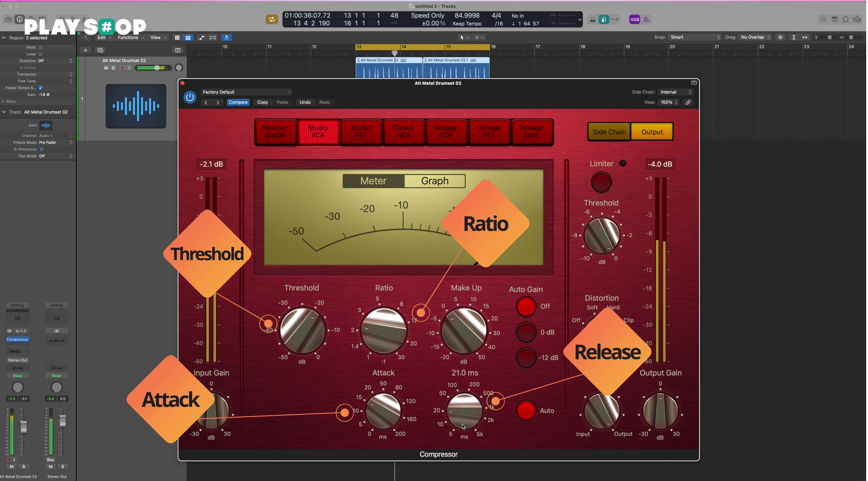
Task: Open the Functions menu
Action: point(131,38)
